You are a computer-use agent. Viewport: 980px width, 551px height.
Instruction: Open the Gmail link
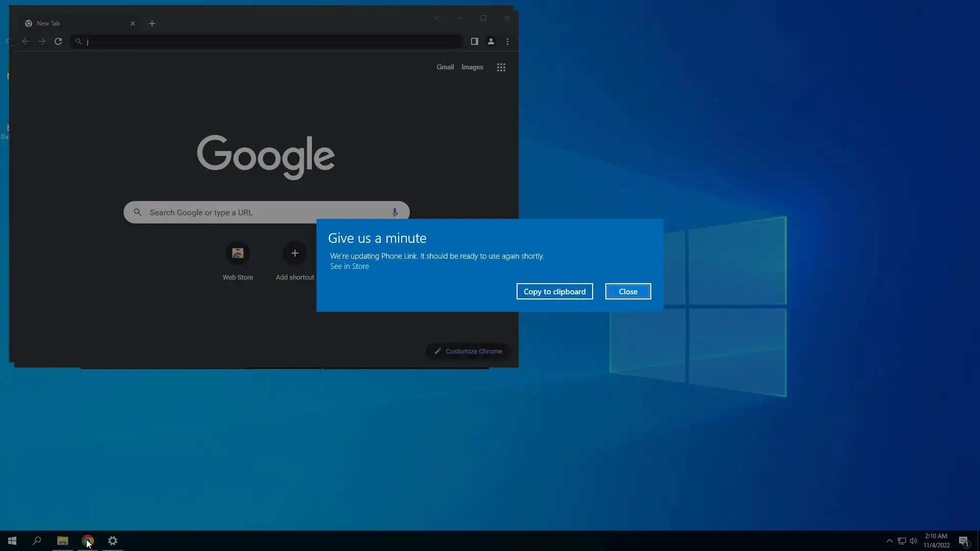tap(445, 67)
